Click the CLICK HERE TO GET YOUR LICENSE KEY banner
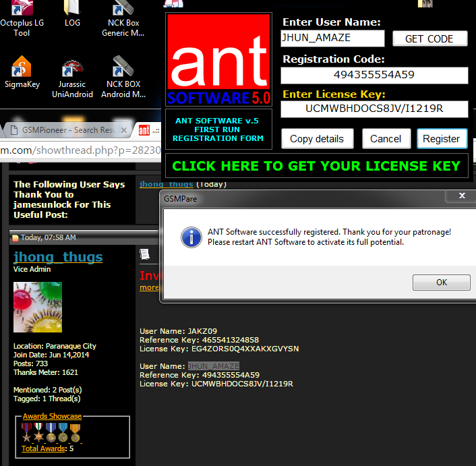This screenshot has height=466, width=476. pos(316,166)
